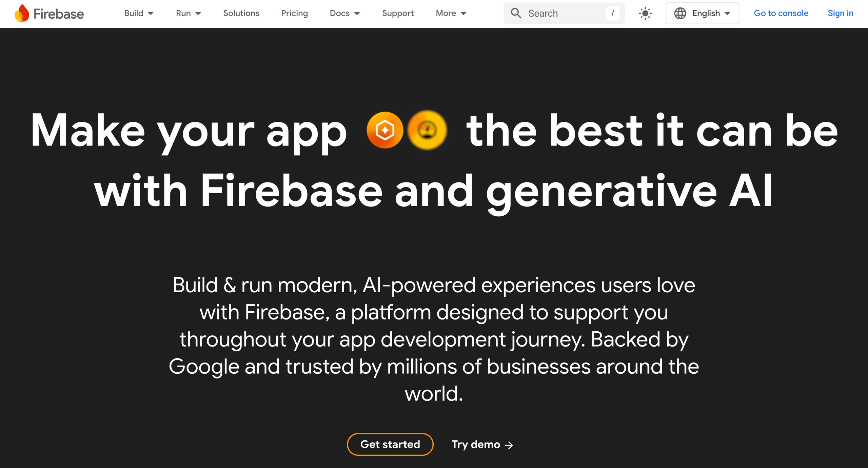The image size is (868, 468).
Task: Select the Solutions menu item
Action: coord(241,13)
